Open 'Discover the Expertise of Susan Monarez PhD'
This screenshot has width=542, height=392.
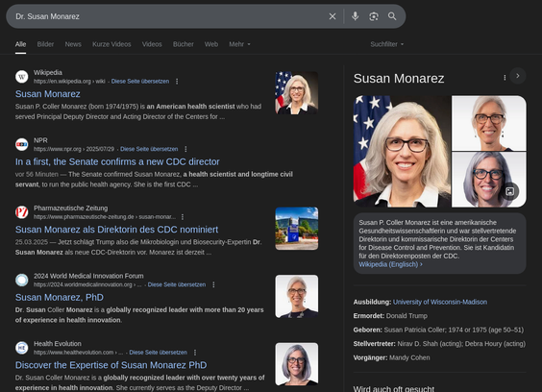pos(111,365)
